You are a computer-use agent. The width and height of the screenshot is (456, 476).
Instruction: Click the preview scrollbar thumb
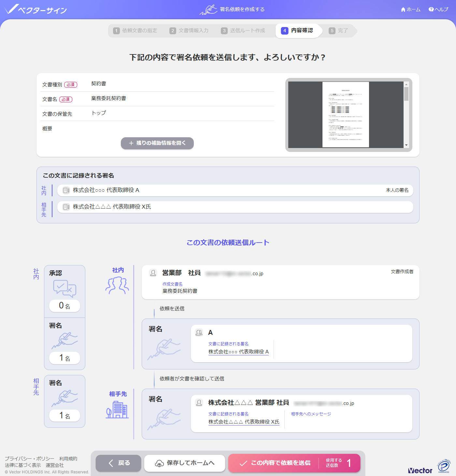point(406,94)
